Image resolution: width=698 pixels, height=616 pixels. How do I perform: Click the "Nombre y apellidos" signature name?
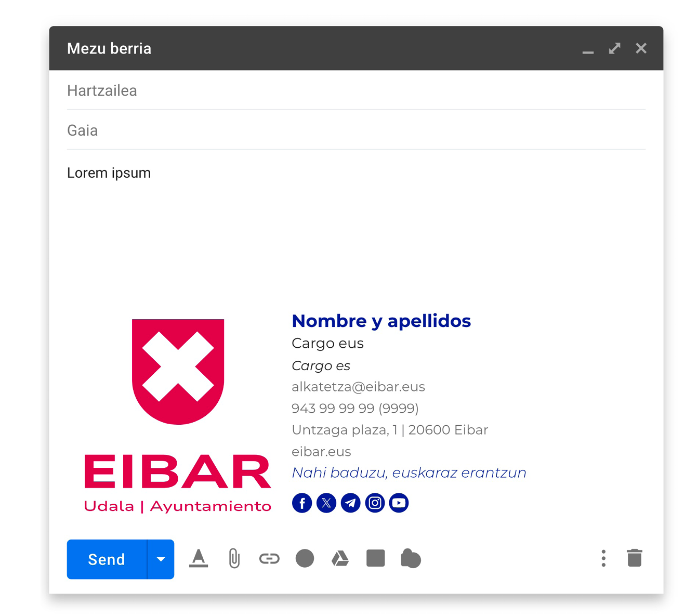coord(381,321)
